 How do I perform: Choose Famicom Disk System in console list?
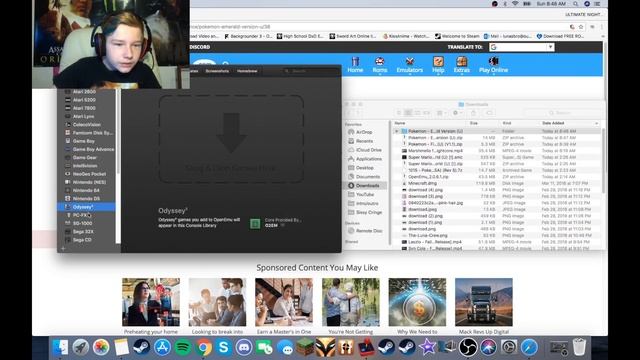coord(92,133)
